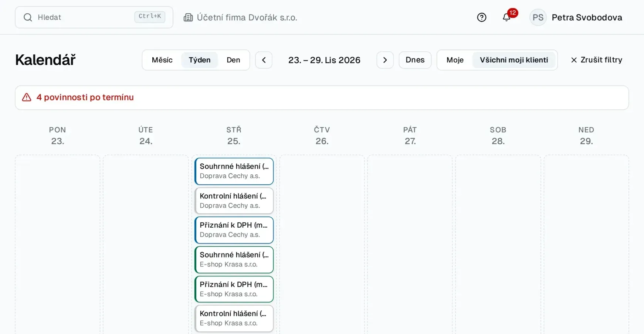Click the Dnes button
The width and height of the screenshot is (644, 334).
pos(415,60)
